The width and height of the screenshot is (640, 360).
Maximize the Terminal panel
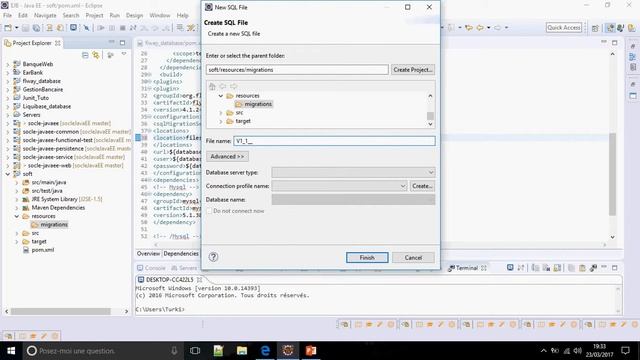click(x=615, y=267)
